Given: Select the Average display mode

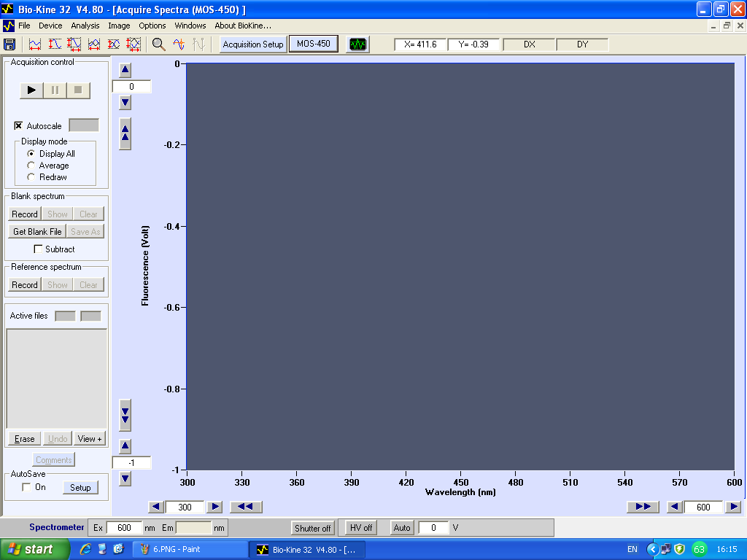Looking at the screenshot, I should click(31, 166).
